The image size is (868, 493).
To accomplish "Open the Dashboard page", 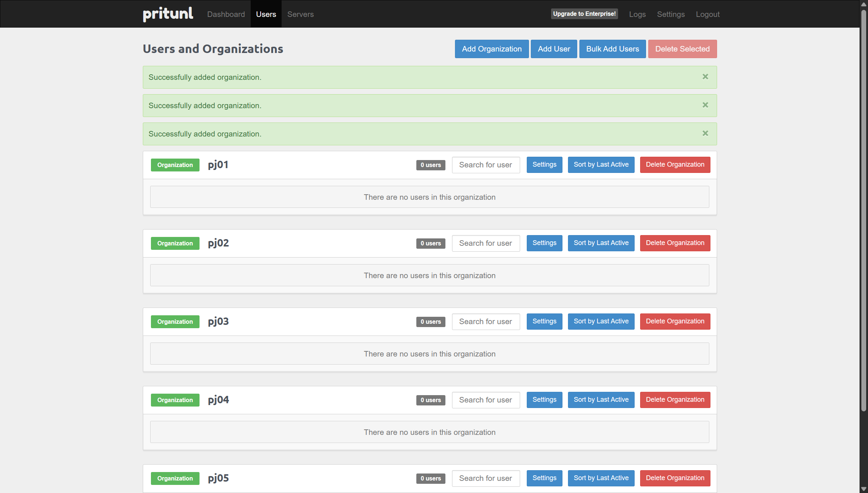I will coord(226,14).
